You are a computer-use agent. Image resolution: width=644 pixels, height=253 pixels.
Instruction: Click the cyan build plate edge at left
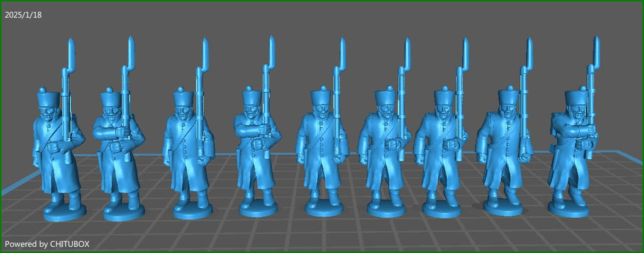(13, 188)
